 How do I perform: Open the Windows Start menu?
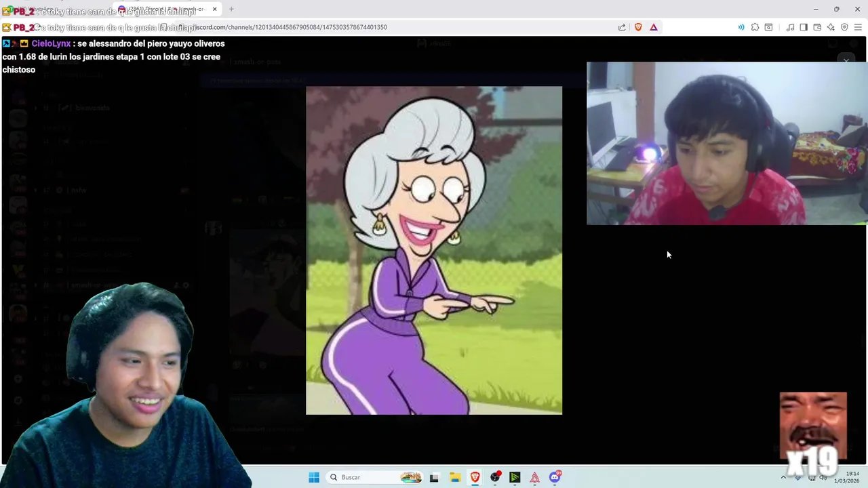[314, 477]
